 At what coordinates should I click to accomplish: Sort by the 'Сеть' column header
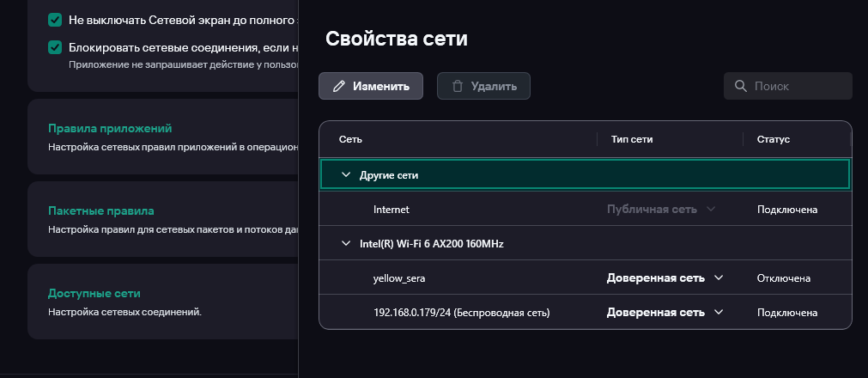point(350,139)
